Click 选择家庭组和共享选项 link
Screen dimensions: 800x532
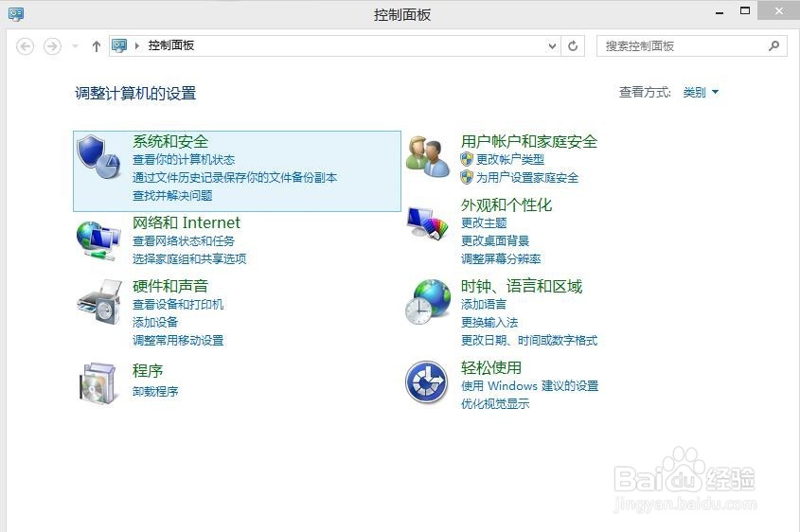coord(189,258)
